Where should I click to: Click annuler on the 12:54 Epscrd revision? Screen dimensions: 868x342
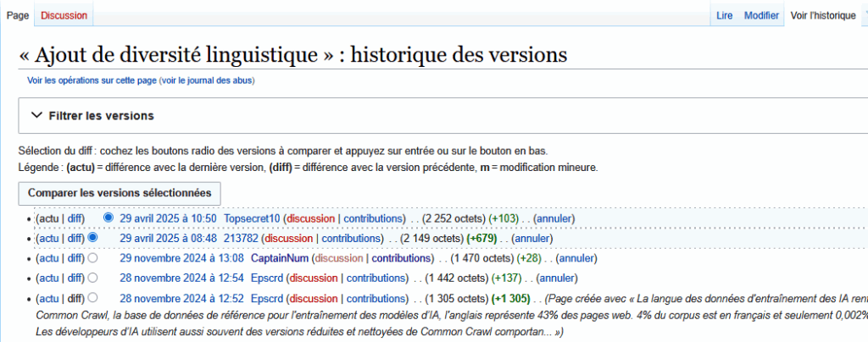(556, 279)
